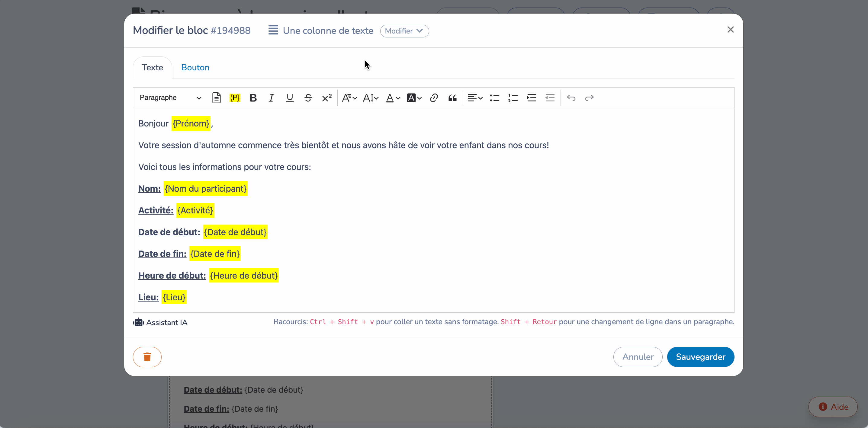Open the Modifier block type dropdown
Screen dimensions: 868x428
404,31
